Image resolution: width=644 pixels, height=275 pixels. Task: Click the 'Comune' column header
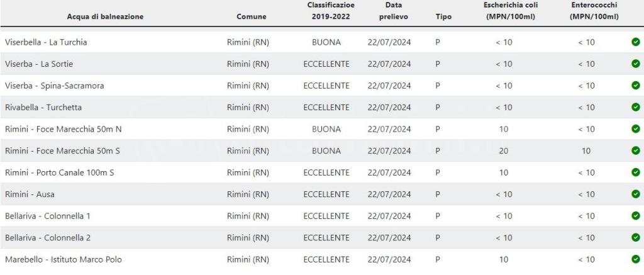251,16
